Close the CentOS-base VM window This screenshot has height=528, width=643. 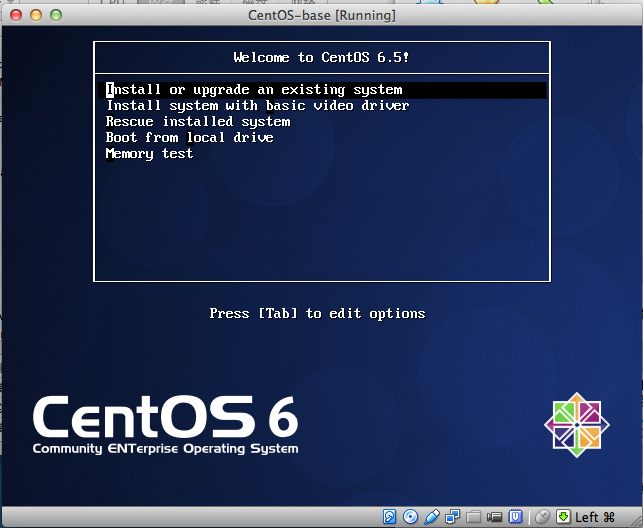click(x=16, y=15)
